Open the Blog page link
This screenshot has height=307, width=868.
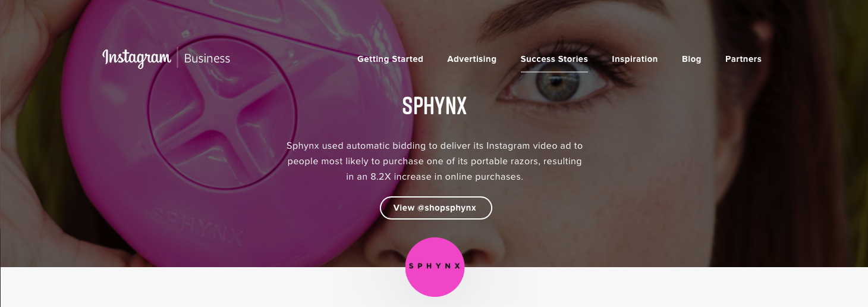point(691,59)
